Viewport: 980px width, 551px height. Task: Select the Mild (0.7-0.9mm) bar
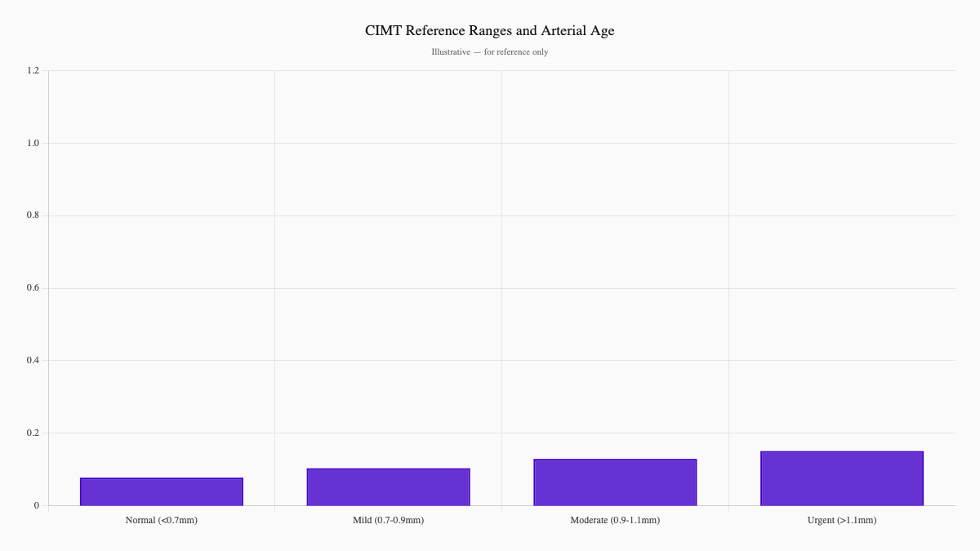388,487
